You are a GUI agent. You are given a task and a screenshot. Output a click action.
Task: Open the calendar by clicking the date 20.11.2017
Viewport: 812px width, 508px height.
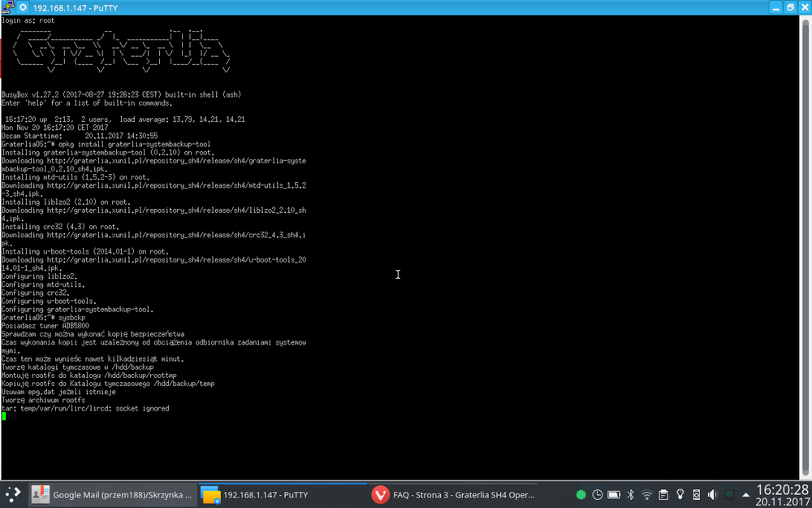pos(782,501)
